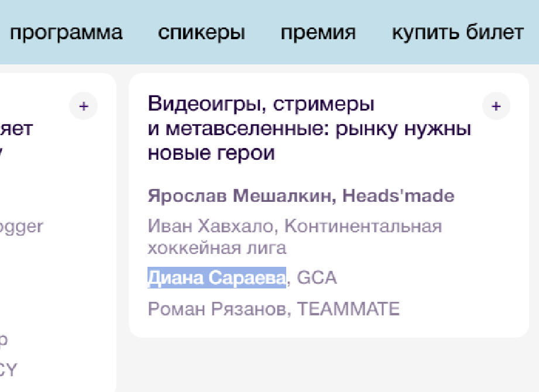Screen dimensions: 539x392
Task: Click the highlighted name Диана Сараева
Action: pos(217,277)
